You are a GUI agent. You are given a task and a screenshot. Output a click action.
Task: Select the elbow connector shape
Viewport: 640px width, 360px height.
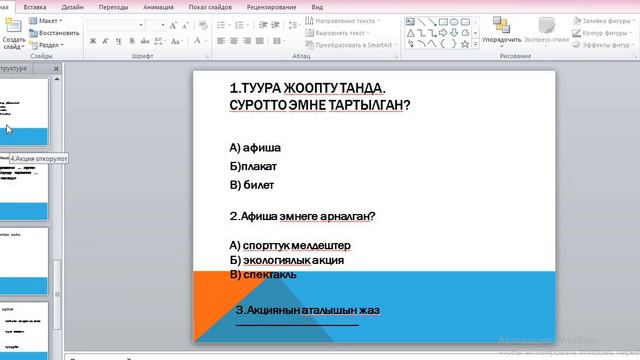tap(421, 33)
